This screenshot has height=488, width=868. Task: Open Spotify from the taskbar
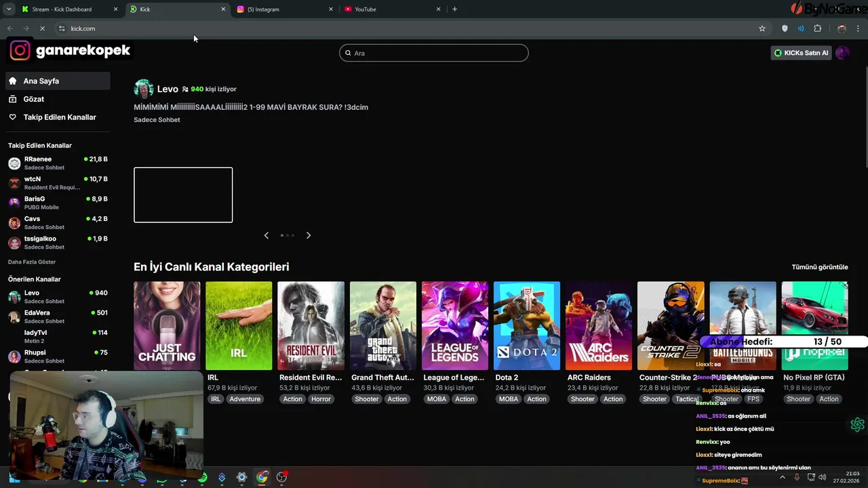(202, 477)
